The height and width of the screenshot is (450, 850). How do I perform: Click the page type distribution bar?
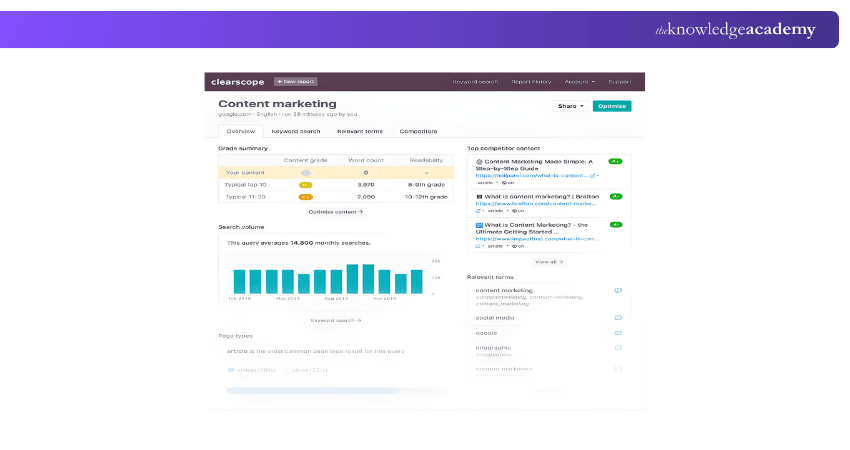336,390
